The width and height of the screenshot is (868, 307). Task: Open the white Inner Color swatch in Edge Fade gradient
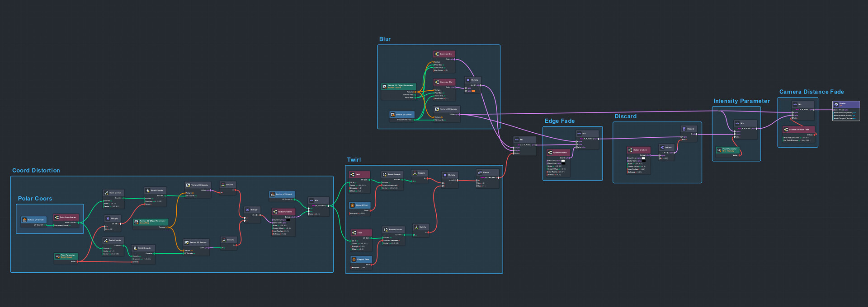point(563,161)
